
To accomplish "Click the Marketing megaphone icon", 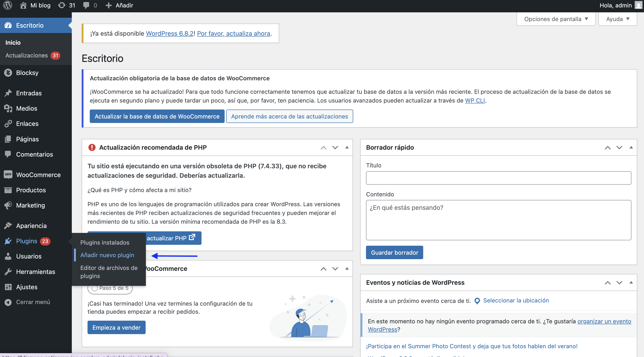I will click(8, 205).
